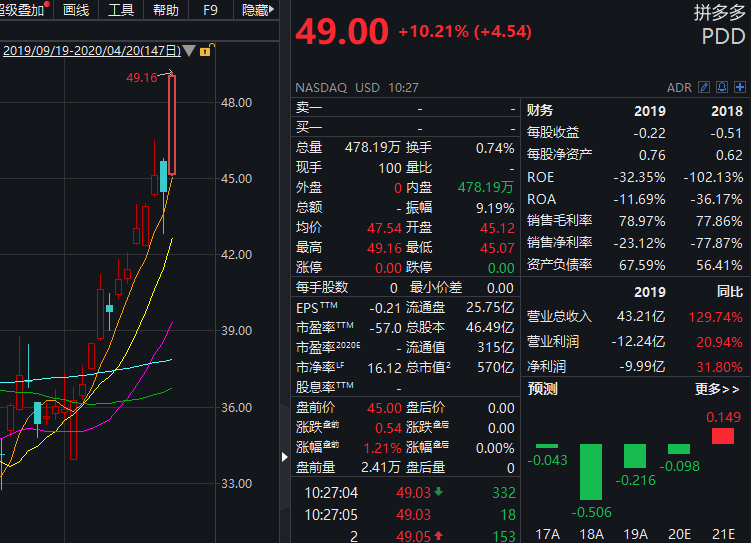Set a price alert with bell icon
This screenshot has width=751, height=543.
click(721, 88)
